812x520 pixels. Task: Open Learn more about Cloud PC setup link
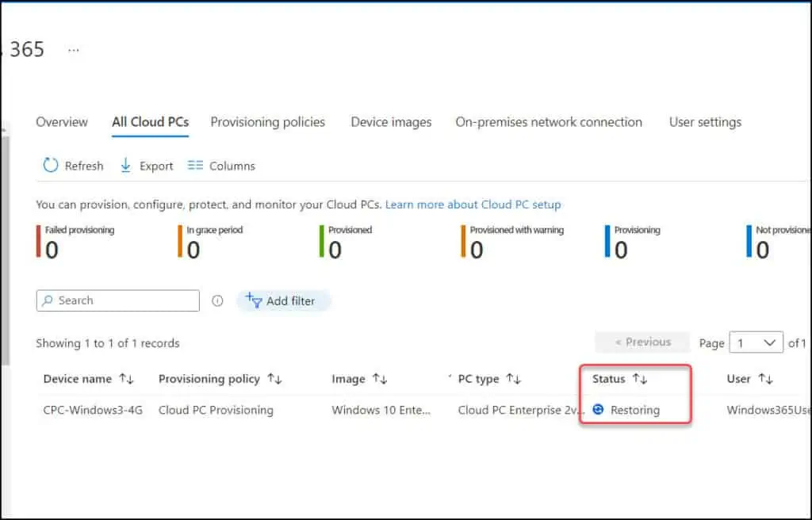tap(473, 204)
